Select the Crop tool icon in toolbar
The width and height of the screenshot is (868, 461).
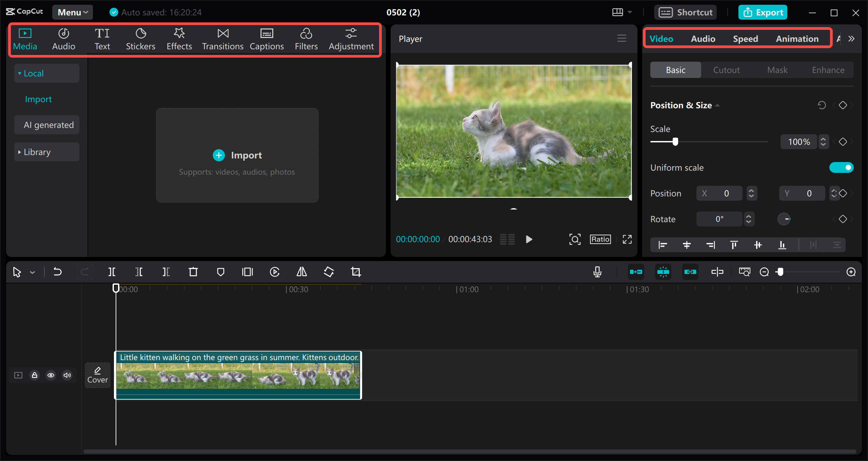(x=356, y=272)
